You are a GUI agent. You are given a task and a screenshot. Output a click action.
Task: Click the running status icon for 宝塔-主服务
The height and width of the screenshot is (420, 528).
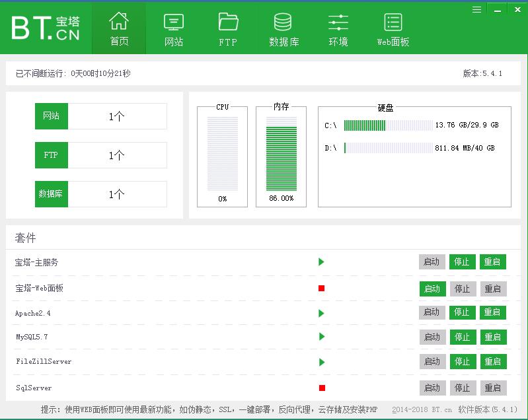click(321, 262)
